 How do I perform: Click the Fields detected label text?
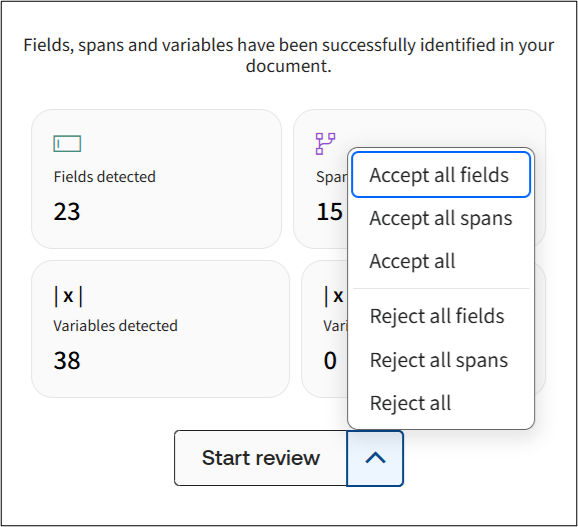tap(105, 177)
